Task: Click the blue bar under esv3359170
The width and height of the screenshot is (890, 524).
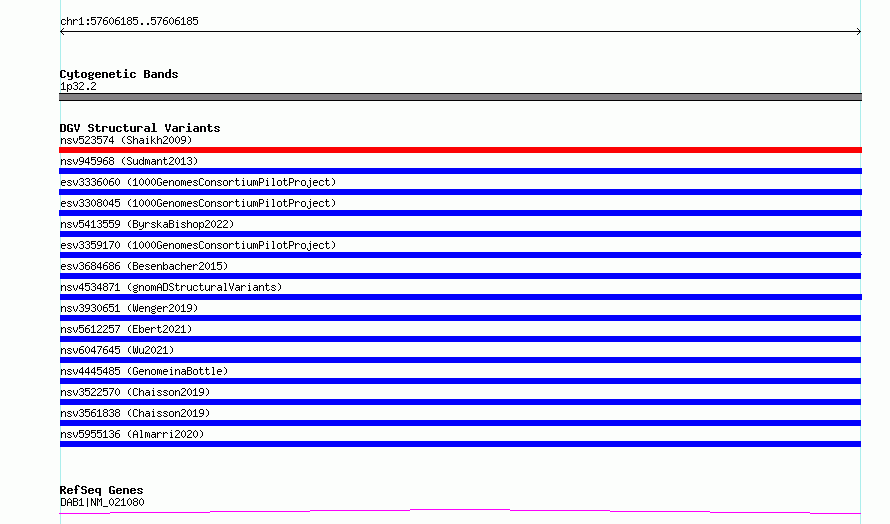Action: [x=460, y=255]
